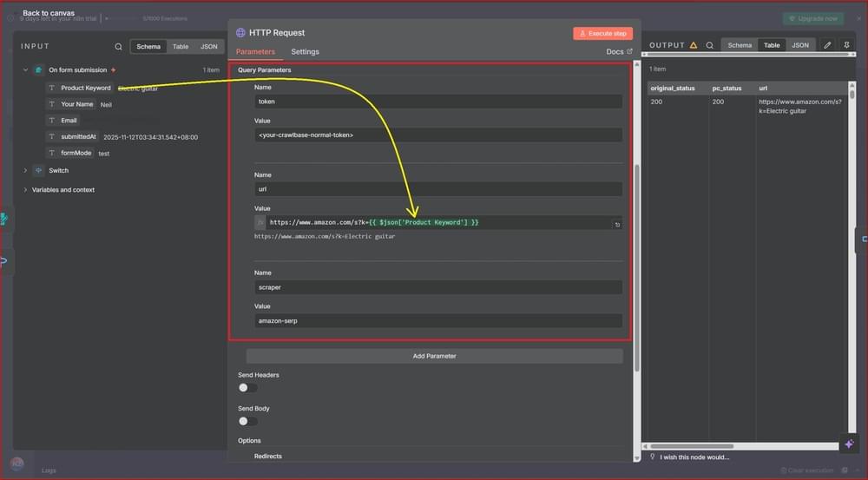Collapse the On form submission node
Viewport: 868px width, 480px height.
click(x=25, y=70)
